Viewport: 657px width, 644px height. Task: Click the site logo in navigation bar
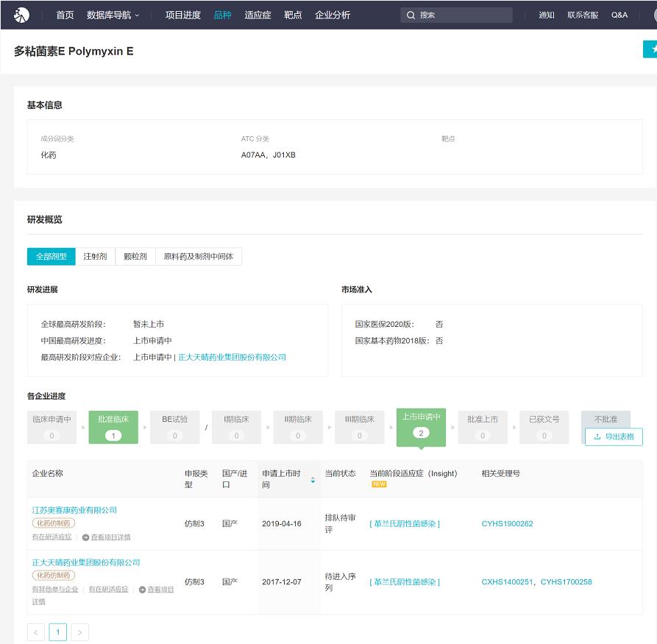point(22,15)
